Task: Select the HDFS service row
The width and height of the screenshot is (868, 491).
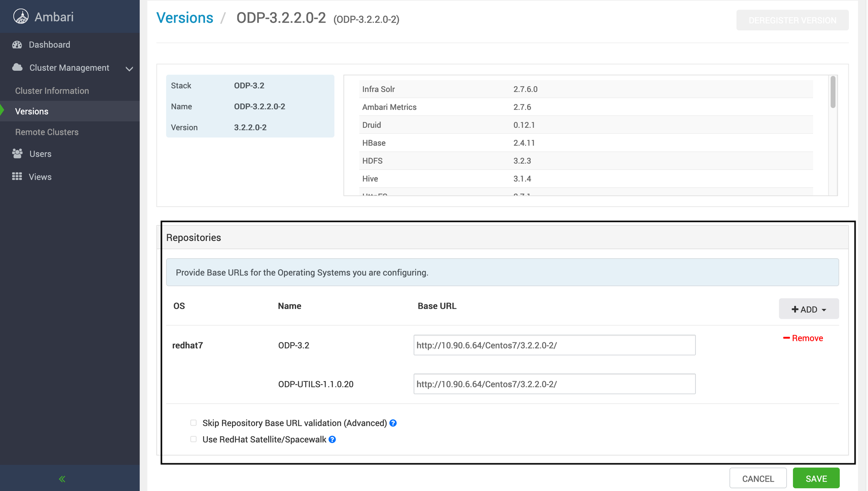Action: pyautogui.click(x=586, y=161)
